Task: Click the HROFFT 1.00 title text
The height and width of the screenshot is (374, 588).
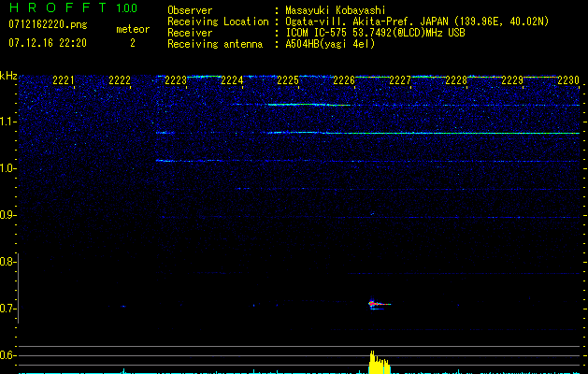Action: pos(74,7)
